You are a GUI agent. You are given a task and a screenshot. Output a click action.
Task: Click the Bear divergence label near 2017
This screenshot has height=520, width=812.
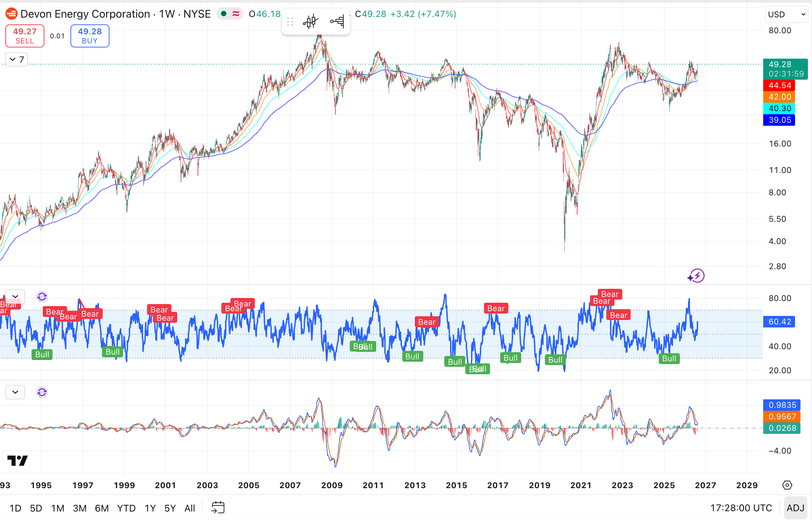496,308
